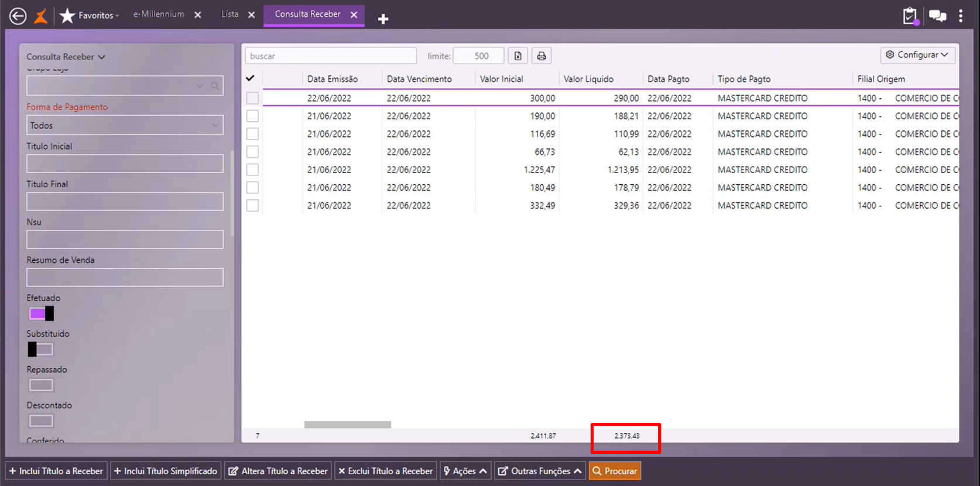Image resolution: width=980 pixels, height=486 pixels.
Task: Click the table horizontal scrollbar thumb
Action: point(348,425)
